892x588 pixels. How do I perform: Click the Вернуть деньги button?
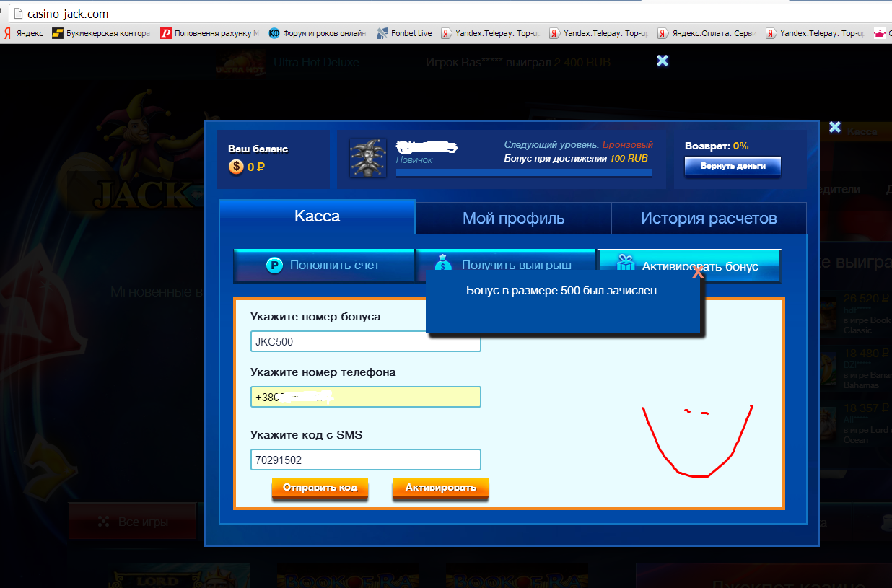pyautogui.click(x=733, y=166)
